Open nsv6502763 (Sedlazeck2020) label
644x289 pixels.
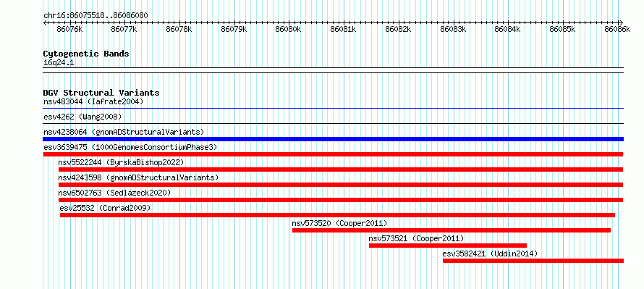[114, 193]
